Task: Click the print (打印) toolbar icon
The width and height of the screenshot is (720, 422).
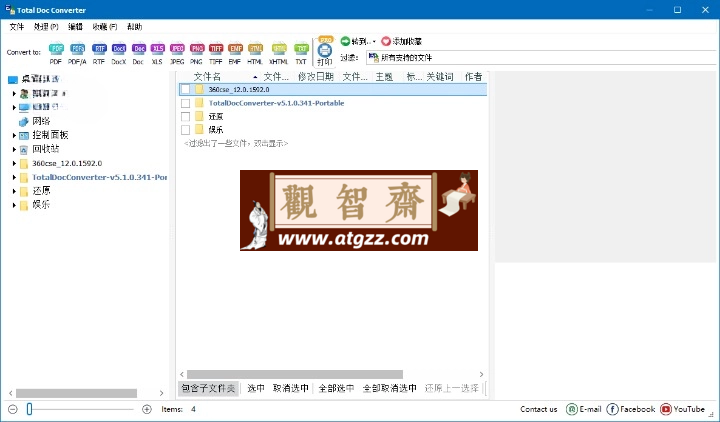Action: [325, 51]
